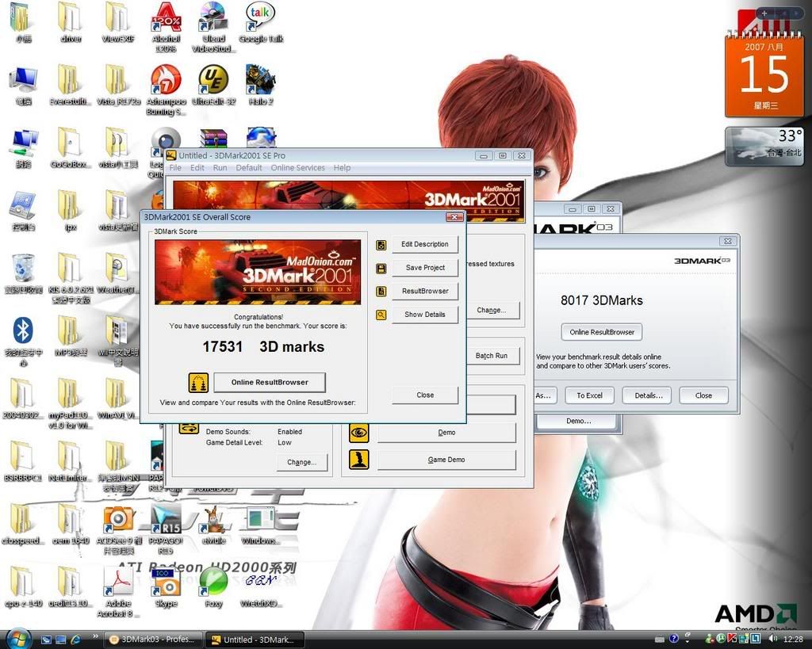Open the Default menu in 3DMark2001
812x649 pixels.
click(x=249, y=168)
